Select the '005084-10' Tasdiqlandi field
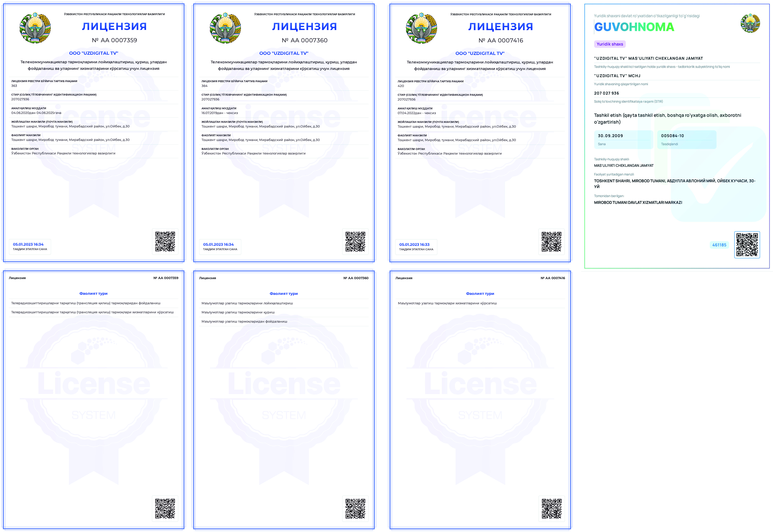 coord(687,140)
